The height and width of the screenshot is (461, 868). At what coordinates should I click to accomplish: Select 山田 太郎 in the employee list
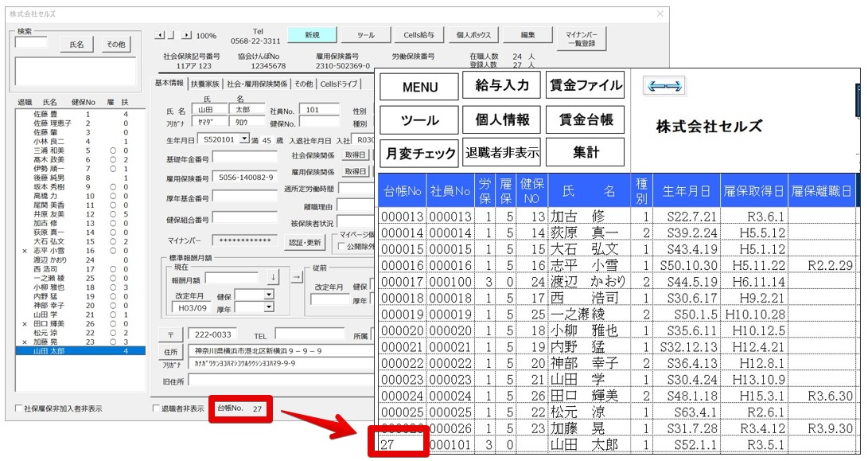pos(80,351)
